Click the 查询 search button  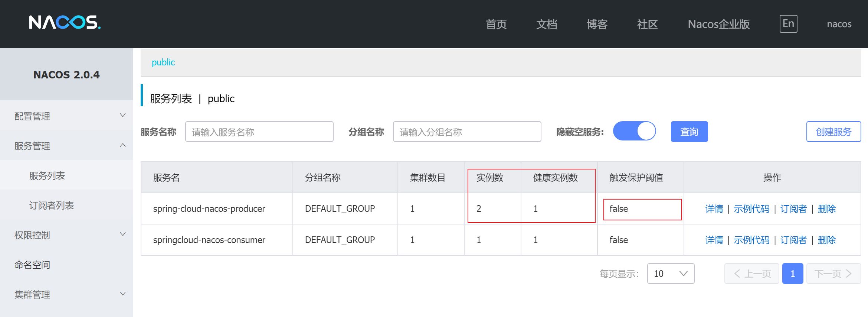click(689, 132)
